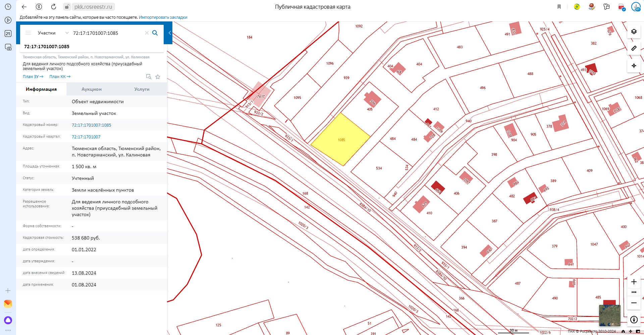
Task: Open the play media icon in sidebar
Action: 8,20
